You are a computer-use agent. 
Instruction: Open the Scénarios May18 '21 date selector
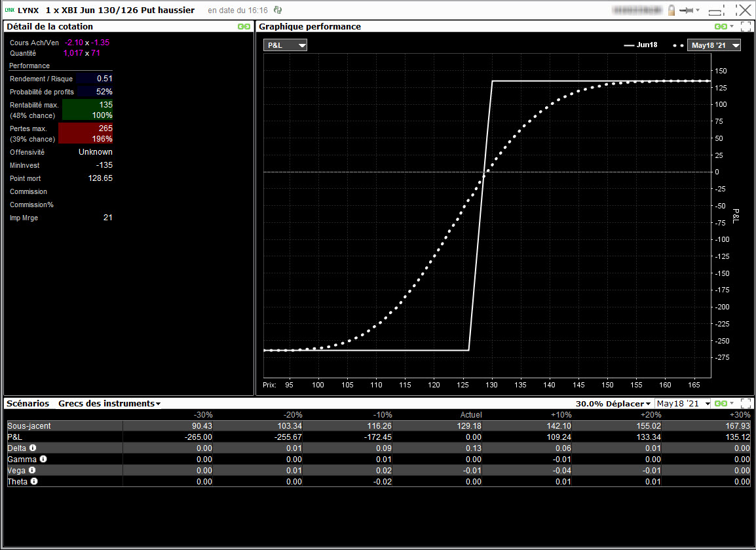(683, 404)
